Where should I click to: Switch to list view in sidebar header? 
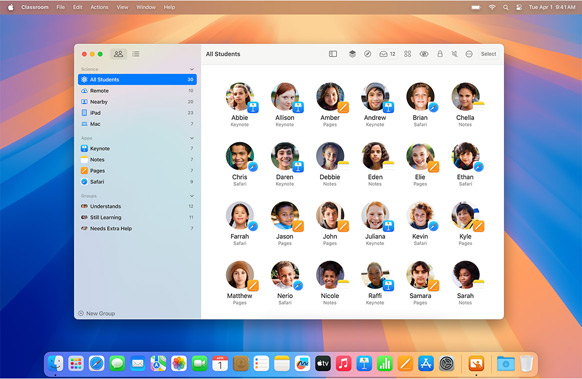tap(136, 54)
